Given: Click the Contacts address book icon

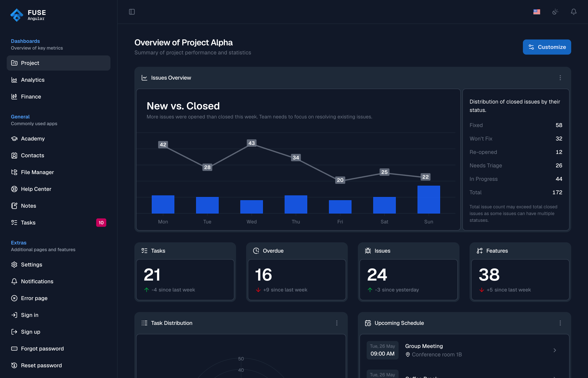Looking at the screenshot, I should click(x=14, y=155).
